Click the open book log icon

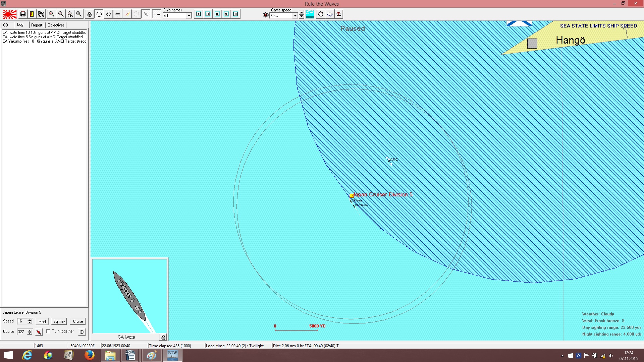[x=330, y=14]
